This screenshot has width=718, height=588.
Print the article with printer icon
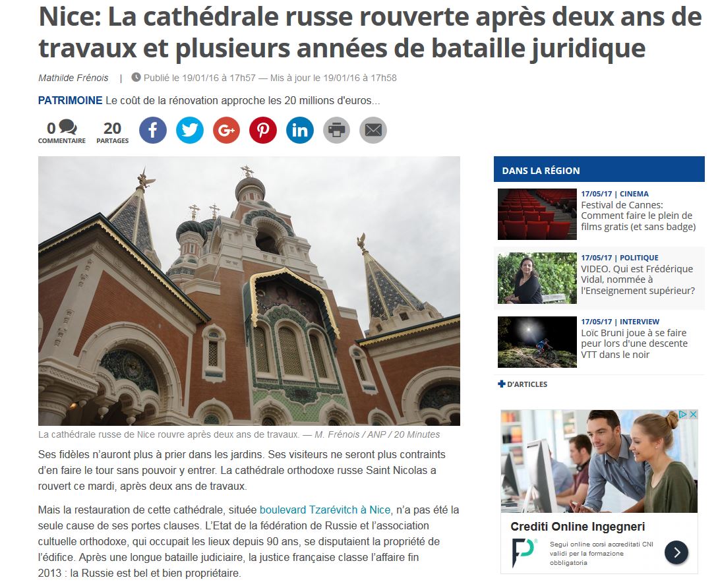[336, 130]
